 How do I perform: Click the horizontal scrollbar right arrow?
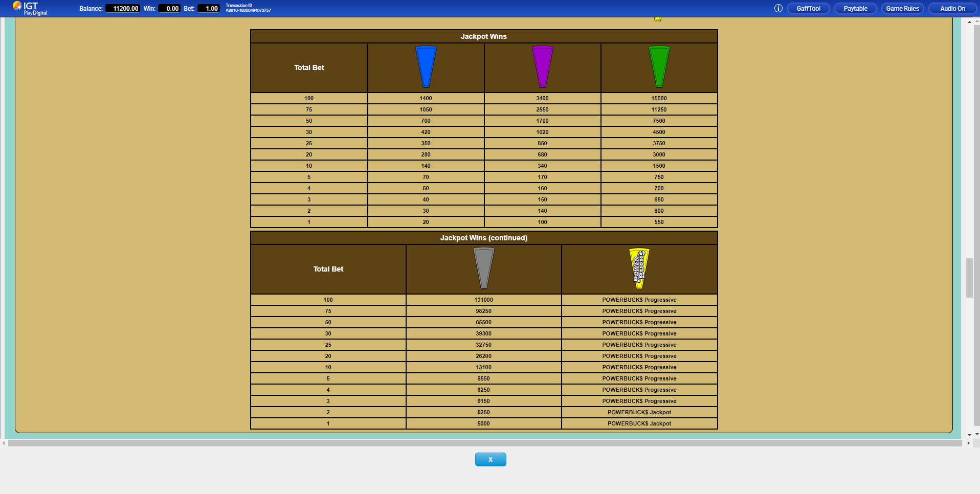click(x=968, y=443)
